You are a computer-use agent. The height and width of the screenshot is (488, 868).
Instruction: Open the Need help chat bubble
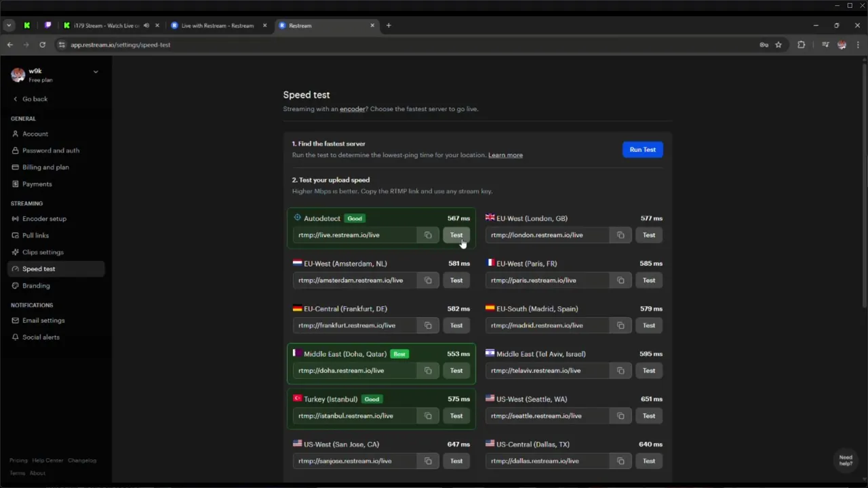click(x=846, y=460)
